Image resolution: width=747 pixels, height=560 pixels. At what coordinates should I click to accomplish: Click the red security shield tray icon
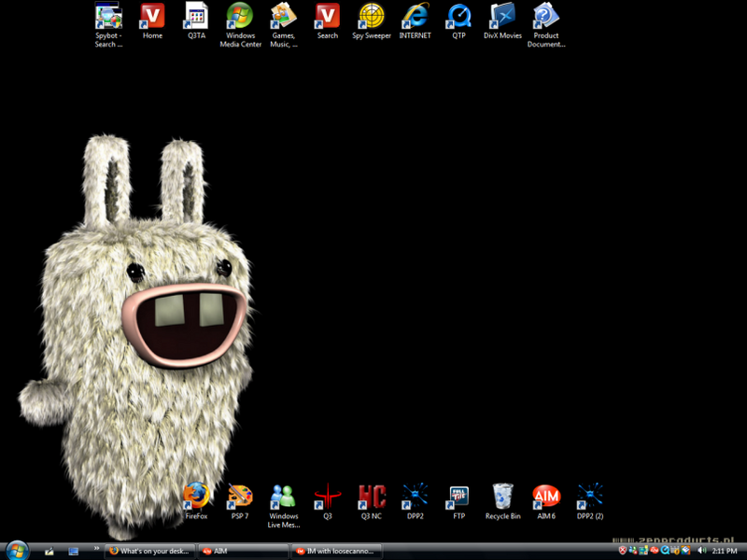click(x=622, y=551)
